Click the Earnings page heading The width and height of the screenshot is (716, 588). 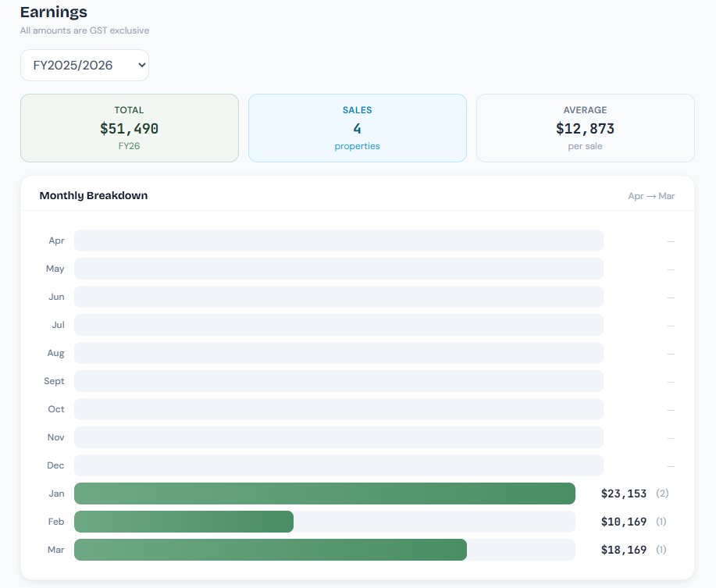[53, 12]
